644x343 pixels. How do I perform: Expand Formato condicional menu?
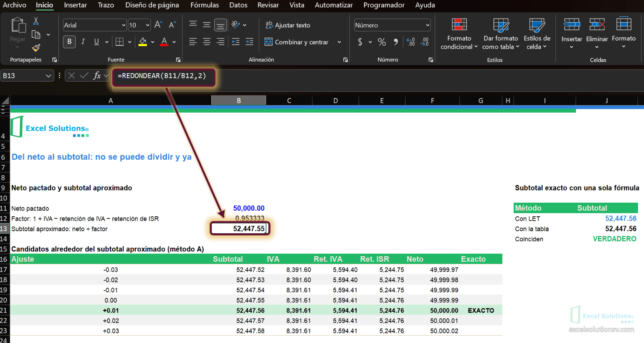point(459,35)
